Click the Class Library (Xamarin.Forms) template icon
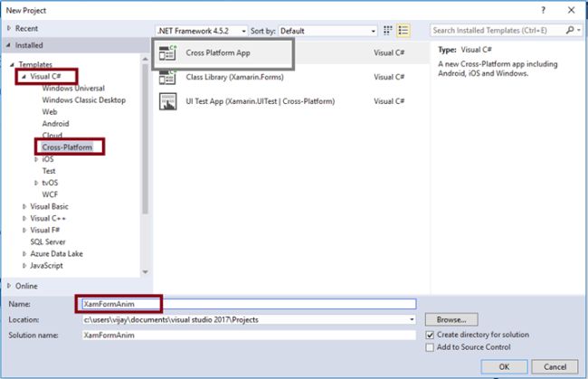This screenshot has width=588, height=379. point(167,77)
